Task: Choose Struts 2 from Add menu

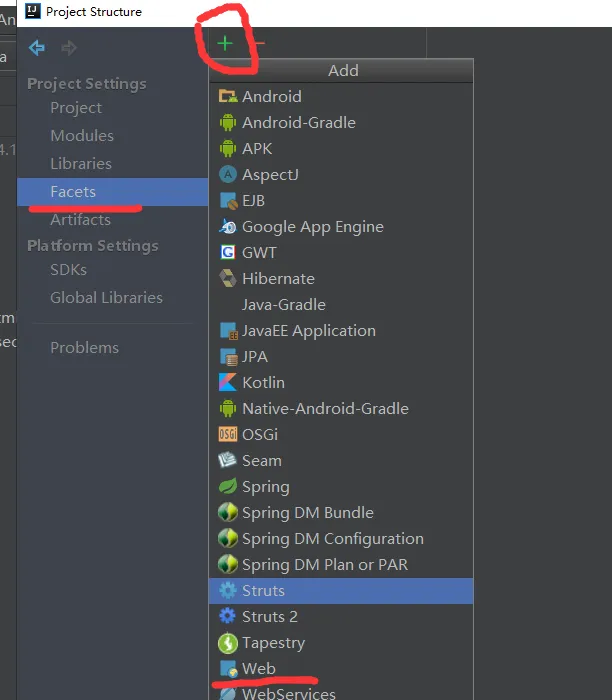Action: pyautogui.click(x=270, y=617)
